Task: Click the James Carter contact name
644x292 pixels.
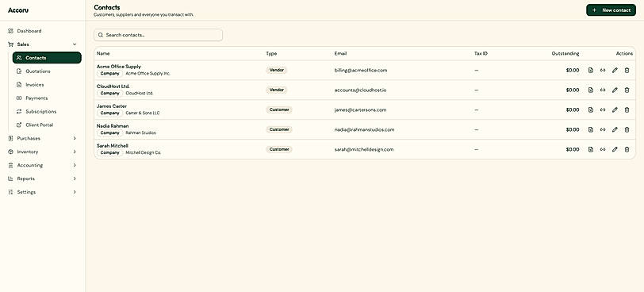Action: 112,106
